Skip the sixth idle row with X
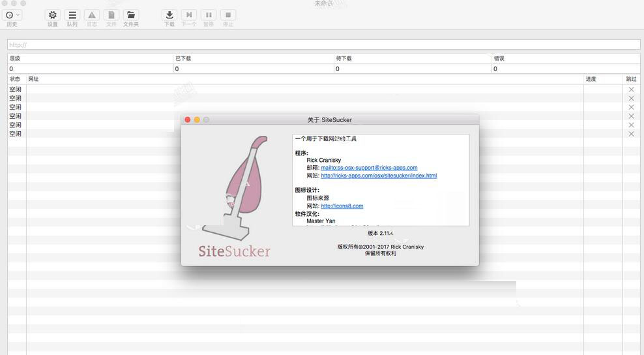The height and width of the screenshot is (355, 644). (631, 134)
